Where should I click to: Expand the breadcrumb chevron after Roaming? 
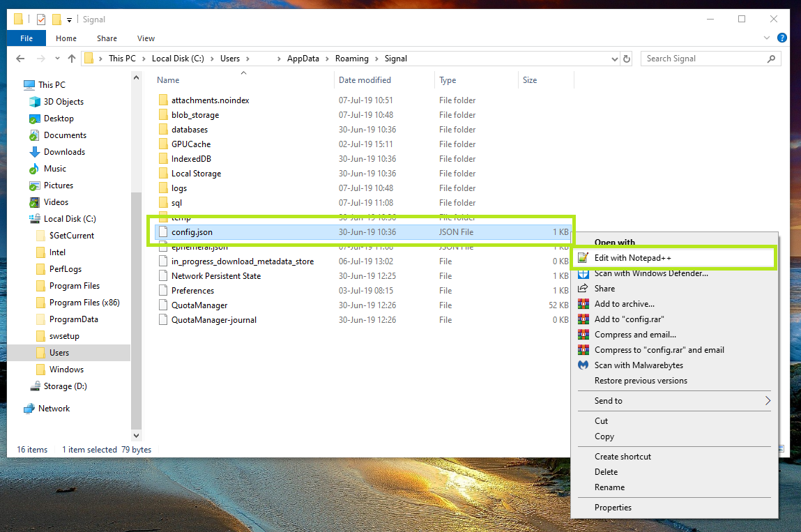[376, 59]
